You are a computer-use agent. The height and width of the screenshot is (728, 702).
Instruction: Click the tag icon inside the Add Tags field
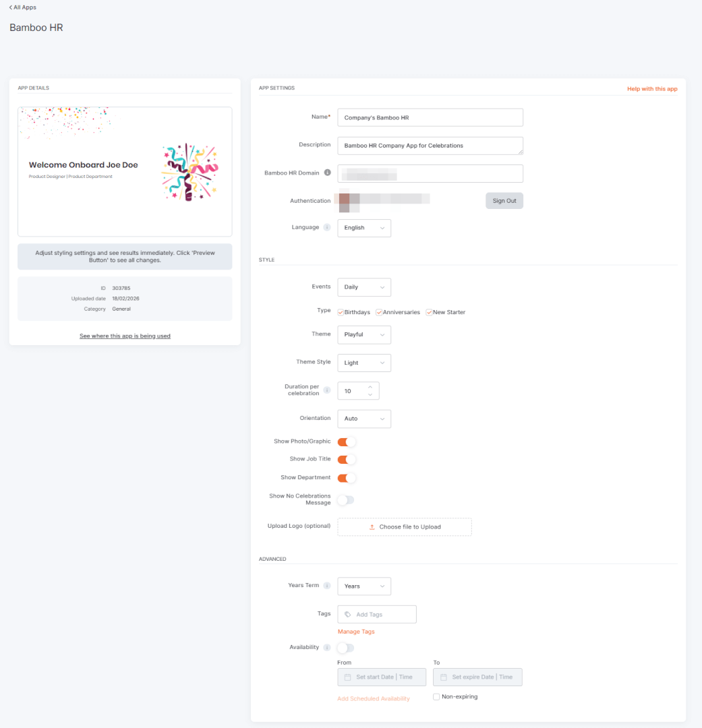click(347, 614)
